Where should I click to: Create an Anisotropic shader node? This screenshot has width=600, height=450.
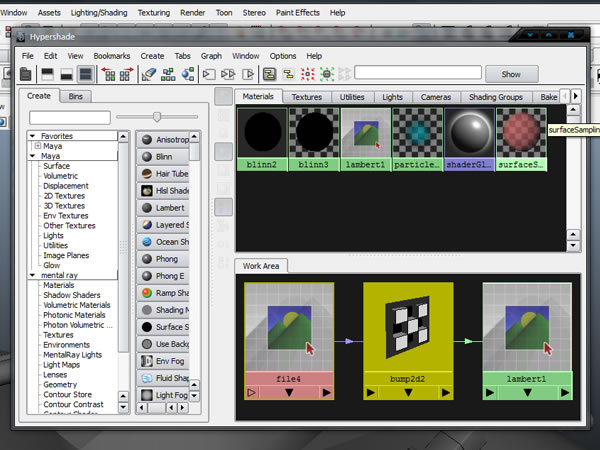click(x=163, y=140)
